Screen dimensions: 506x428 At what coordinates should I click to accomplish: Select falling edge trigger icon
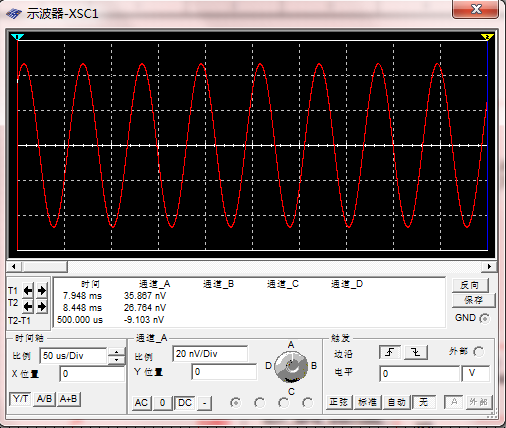(416, 352)
